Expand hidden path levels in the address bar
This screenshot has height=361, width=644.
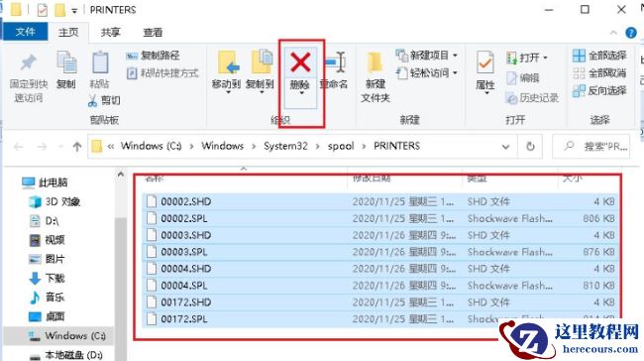111,147
